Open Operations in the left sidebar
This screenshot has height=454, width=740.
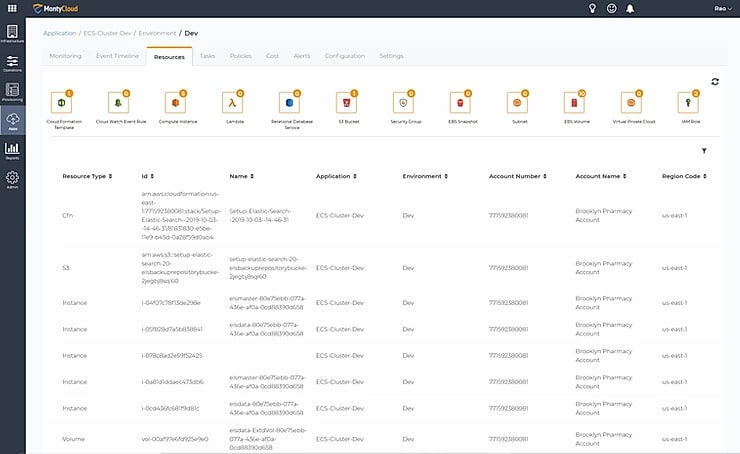coord(13,65)
